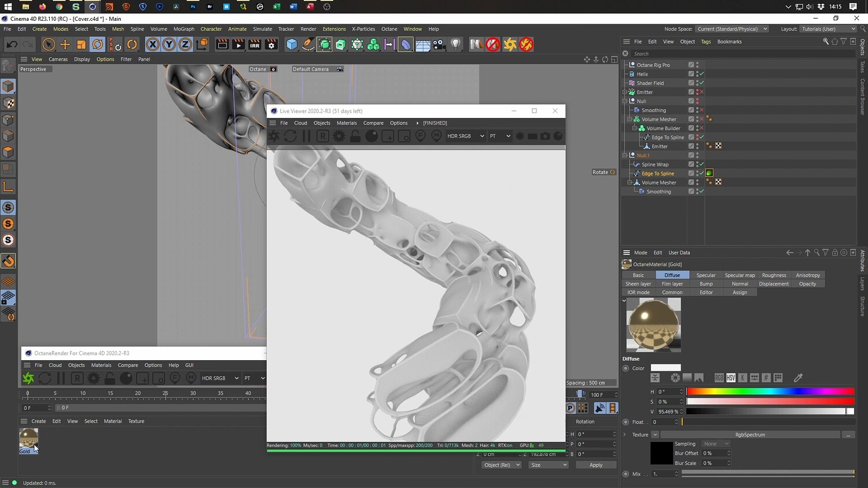Toggle the Z axis lock
Screen dimensions: 868x488
[185, 45]
